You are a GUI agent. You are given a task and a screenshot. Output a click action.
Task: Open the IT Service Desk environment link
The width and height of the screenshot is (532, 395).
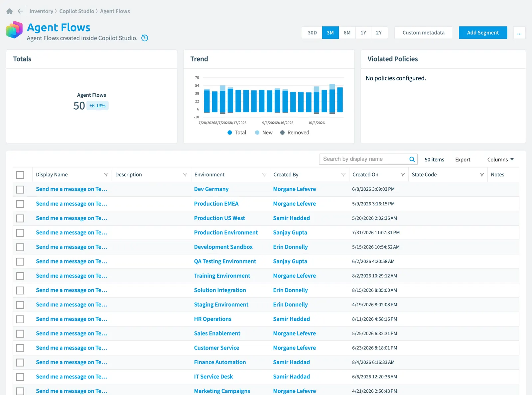point(213,377)
